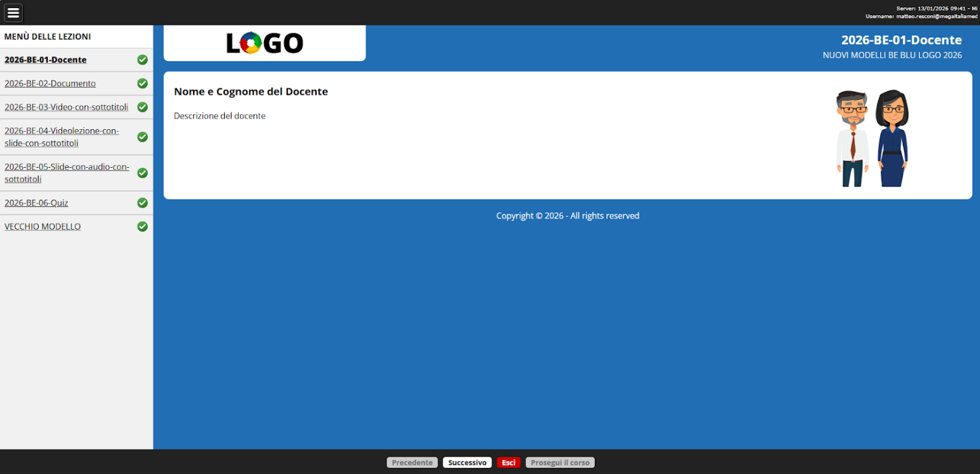980x474 pixels.
Task: Click the completion check for 2026-BE-02-Documento
Action: [x=142, y=83]
